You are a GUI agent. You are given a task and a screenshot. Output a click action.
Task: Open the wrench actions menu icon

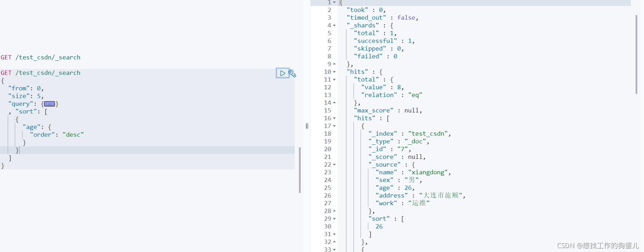[x=292, y=73]
